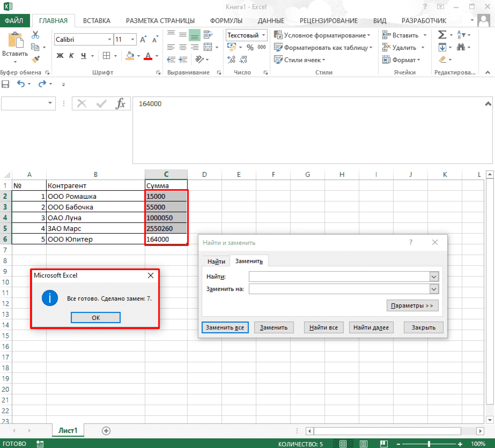The width and height of the screenshot is (495, 448).
Task: Click inside the Заменить на input field
Action: pos(339,289)
